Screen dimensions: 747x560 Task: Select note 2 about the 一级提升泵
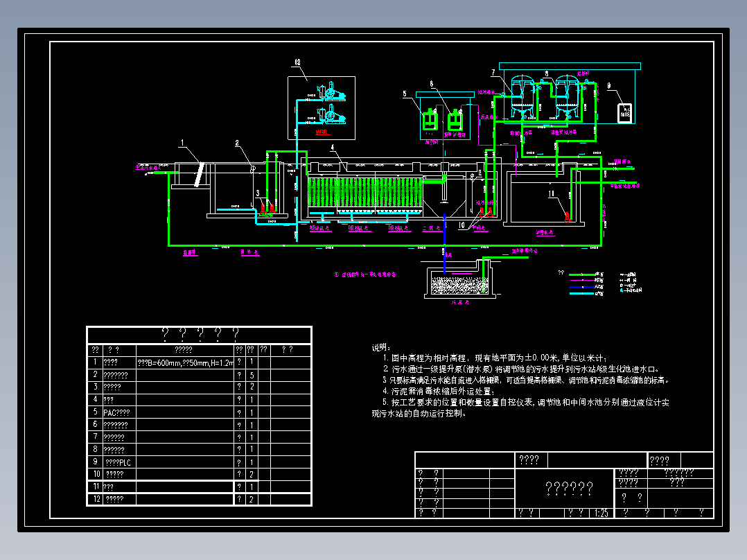click(x=521, y=369)
